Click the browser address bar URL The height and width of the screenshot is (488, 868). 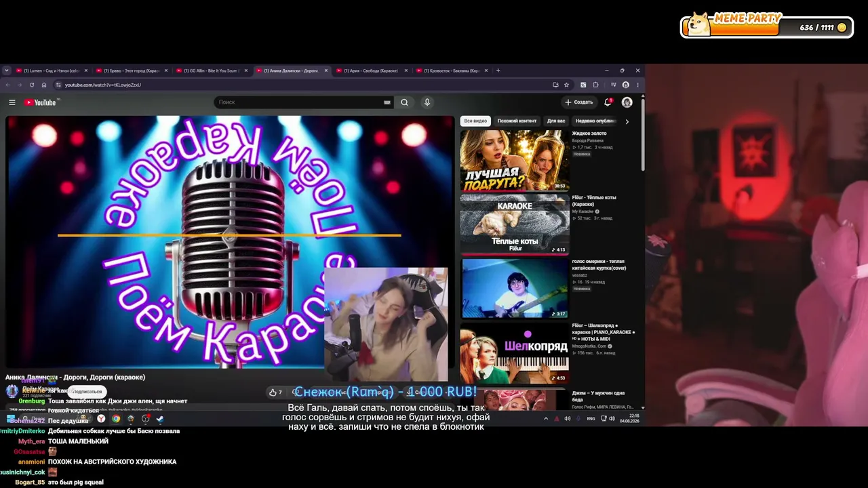tap(103, 85)
